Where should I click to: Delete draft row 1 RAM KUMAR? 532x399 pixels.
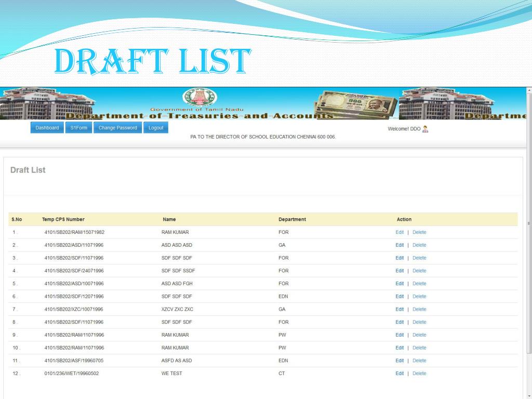[419, 232]
